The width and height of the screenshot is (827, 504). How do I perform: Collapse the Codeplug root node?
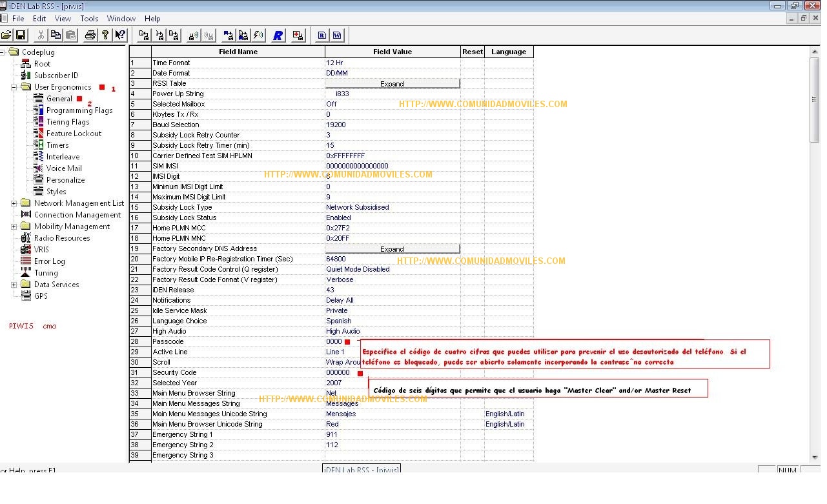click(x=2, y=52)
